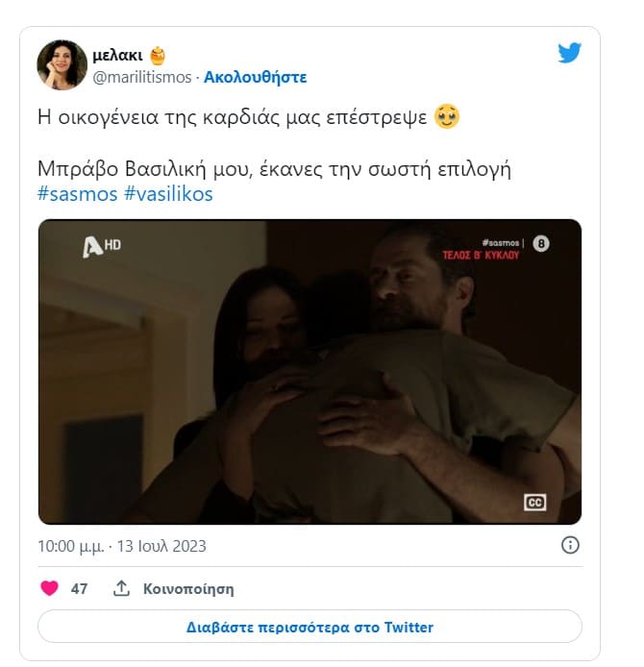Screen dimensions: 644x667
Task: Open the μελακι profile avatar
Action: pos(62,65)
